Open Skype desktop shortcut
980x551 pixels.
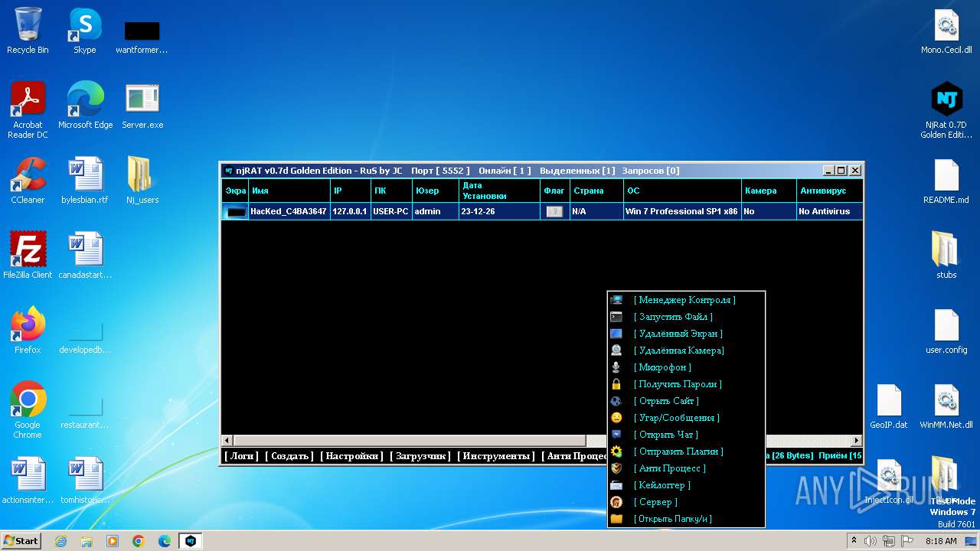pos(84,31)
